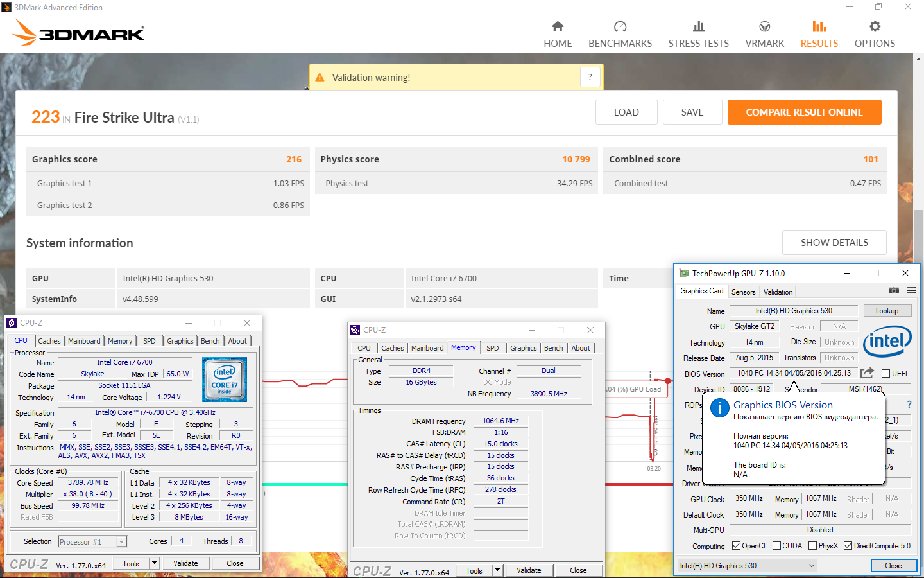
Task: Toggle the DirectCompute 5.0 checkbox
Action: (x=848, y=546)
